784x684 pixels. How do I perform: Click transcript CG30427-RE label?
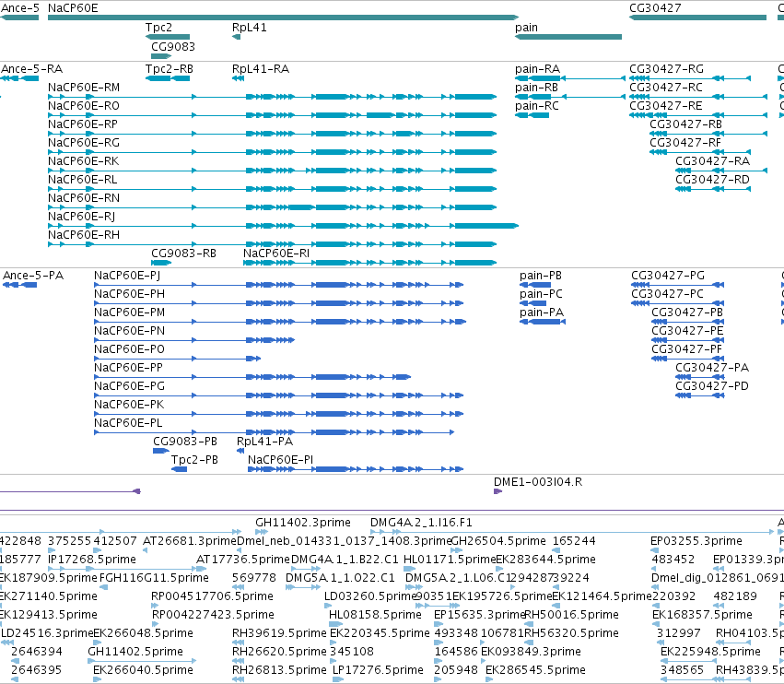point(666,106)
